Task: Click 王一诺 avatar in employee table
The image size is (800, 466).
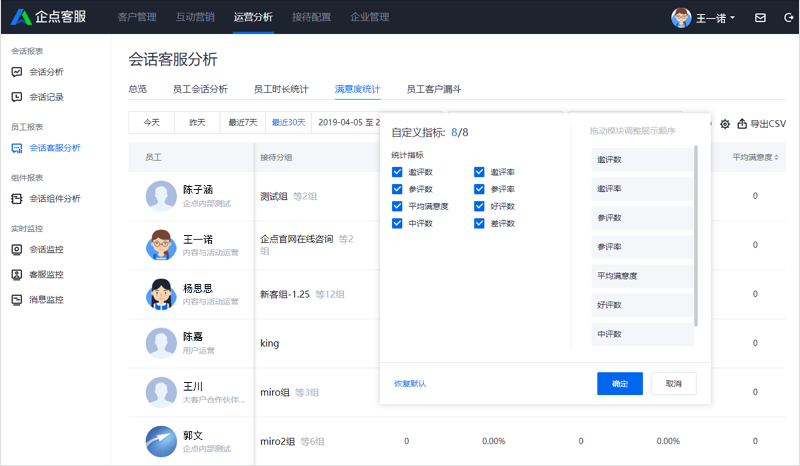Action: pos(161,245)
